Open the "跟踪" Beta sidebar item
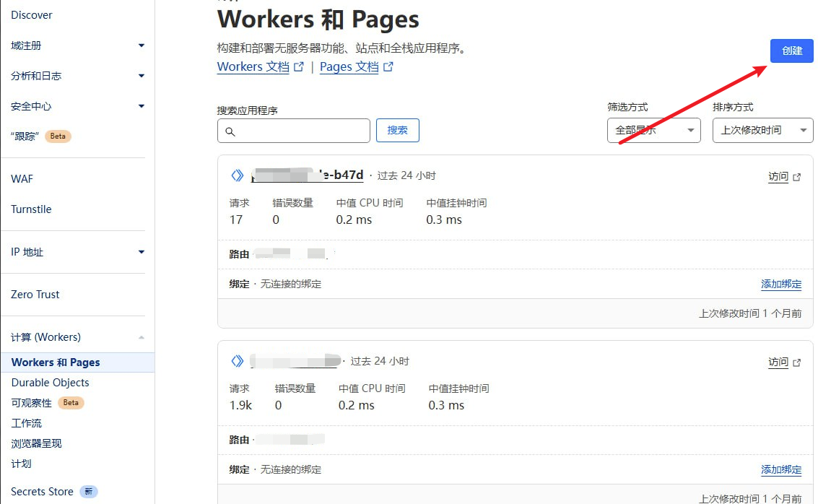818x504 pixels. [x=40, y=136]
